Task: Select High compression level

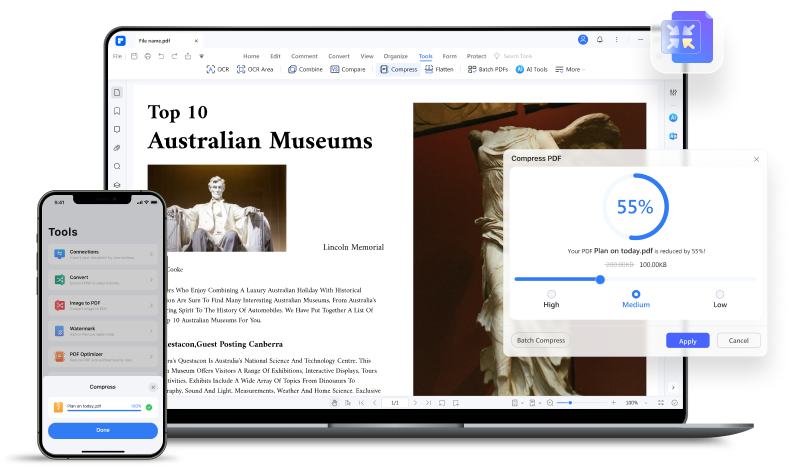Action: click(551, 294)
